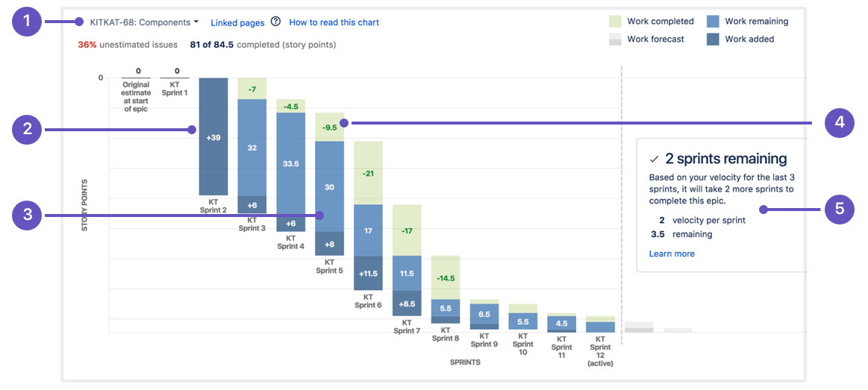The width and height of the screenshot is (868, 390).
Task: Click the help question mark icon
Action: click(275, 22)
